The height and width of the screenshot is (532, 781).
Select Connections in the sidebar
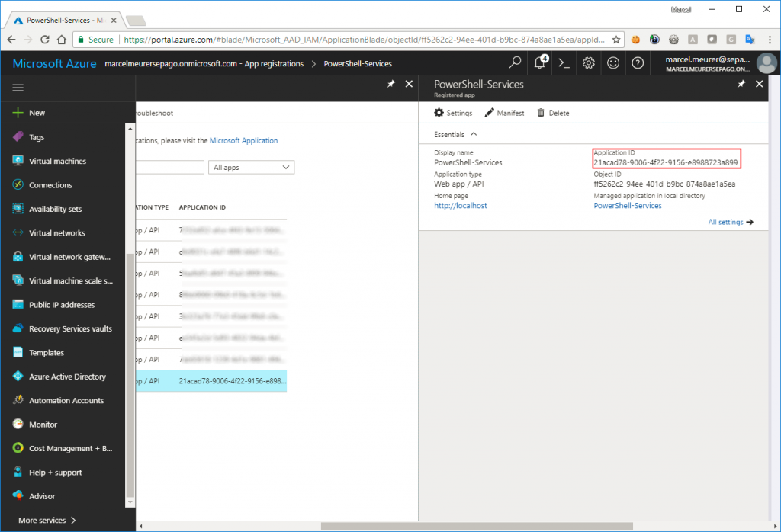tap(50, 184)
